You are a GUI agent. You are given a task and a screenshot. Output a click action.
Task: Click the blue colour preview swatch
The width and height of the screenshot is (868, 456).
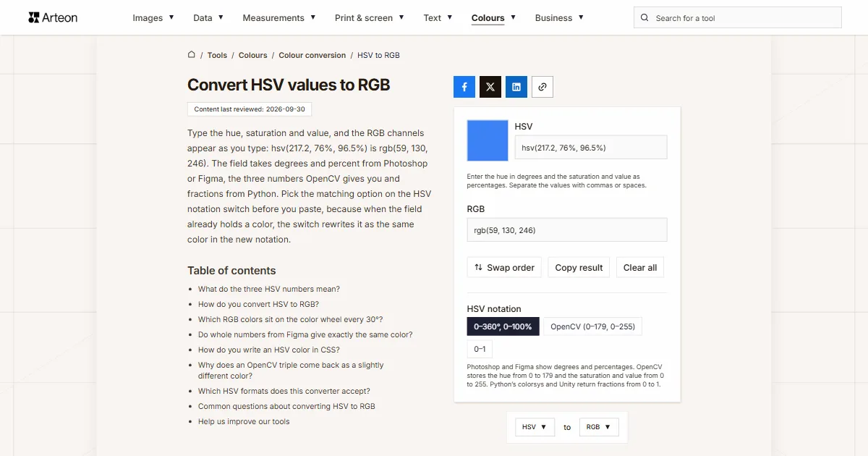(488, 140)
